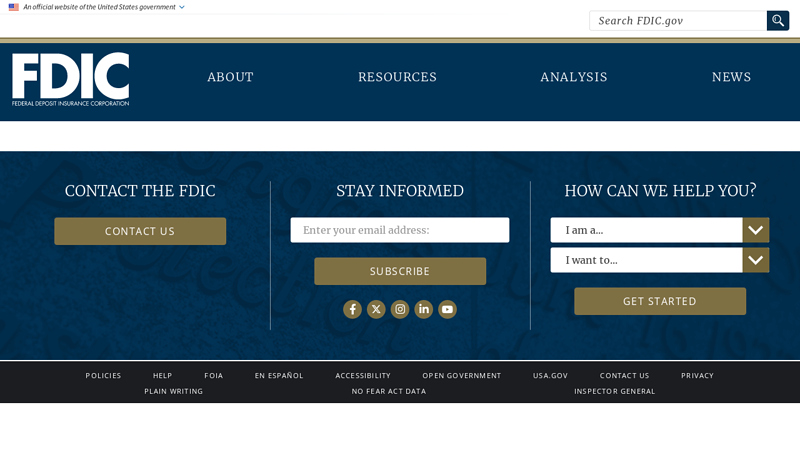Click the search magnifier icon button
The image size is (800, 450).
point(778,20)
